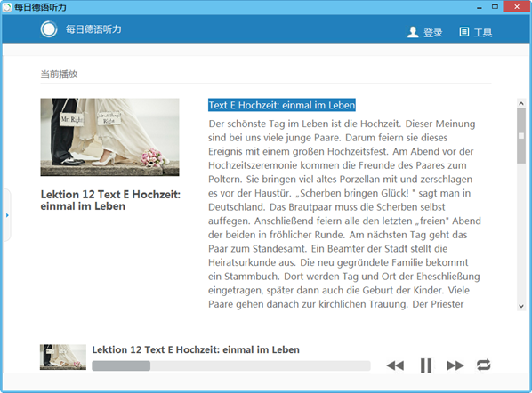Screen dimensions: 532x393
Task: Expand the left side panel arrow
Action: [7, 215]
